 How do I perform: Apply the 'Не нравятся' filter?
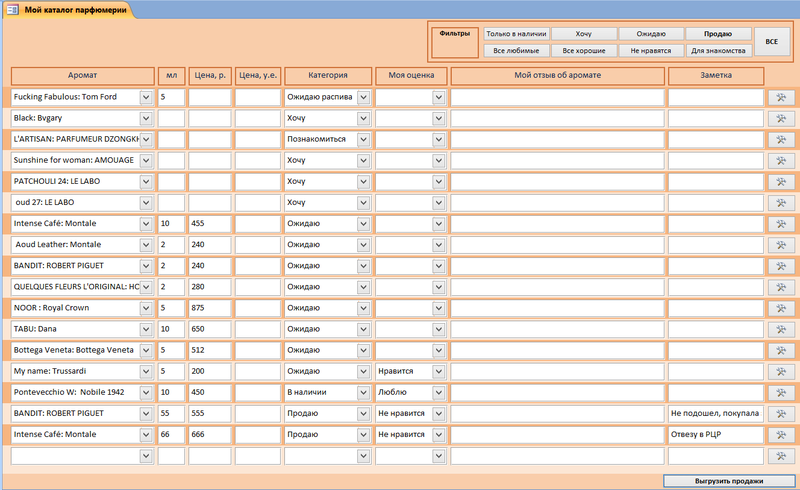pyautogui.click(x=651, y=51)
